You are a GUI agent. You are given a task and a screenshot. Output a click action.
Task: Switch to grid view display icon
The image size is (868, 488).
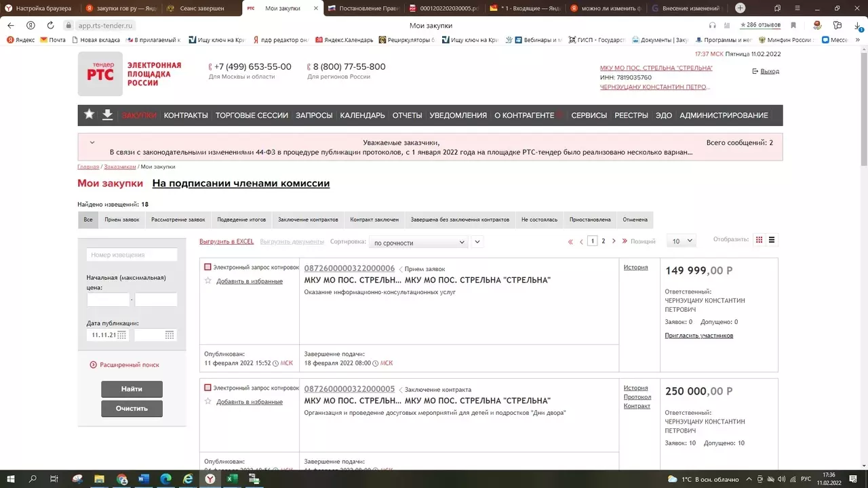tap(759, 240)
